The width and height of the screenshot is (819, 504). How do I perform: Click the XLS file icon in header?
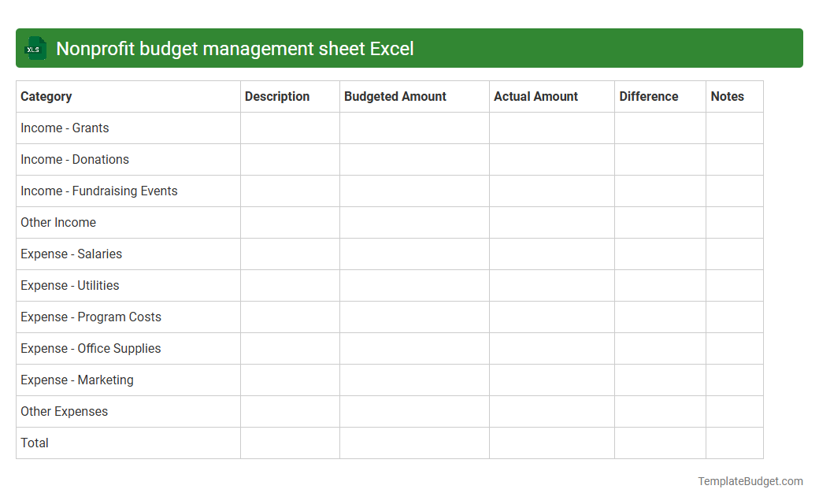[x=35, y=48]
